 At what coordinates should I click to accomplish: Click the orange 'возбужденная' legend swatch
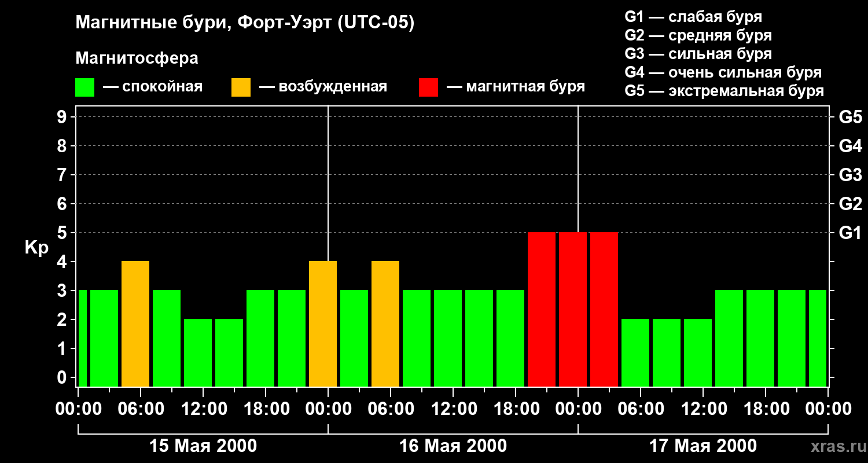[241, 87]
